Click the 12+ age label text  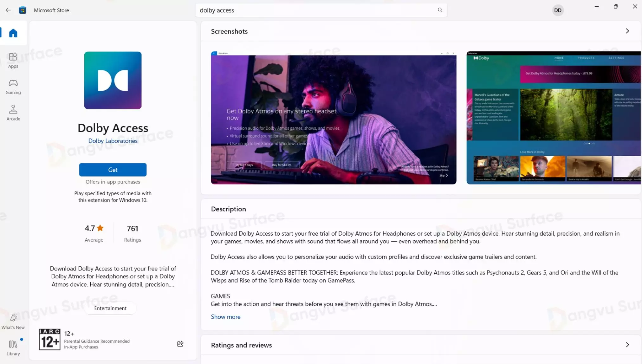pos(69,334)
